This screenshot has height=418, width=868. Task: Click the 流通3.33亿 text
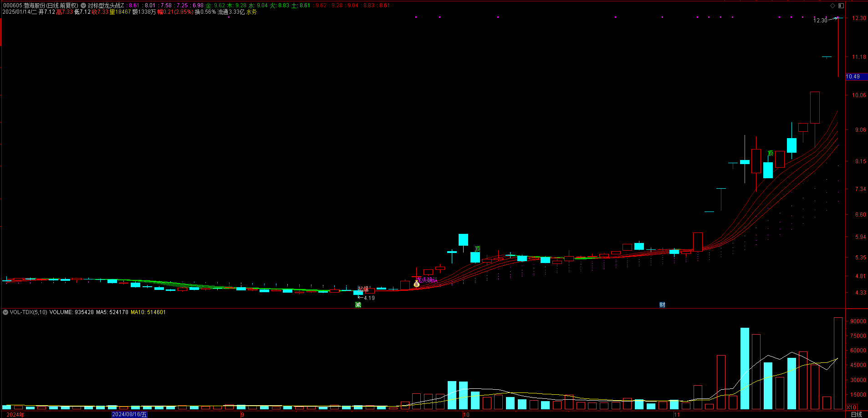231,12
